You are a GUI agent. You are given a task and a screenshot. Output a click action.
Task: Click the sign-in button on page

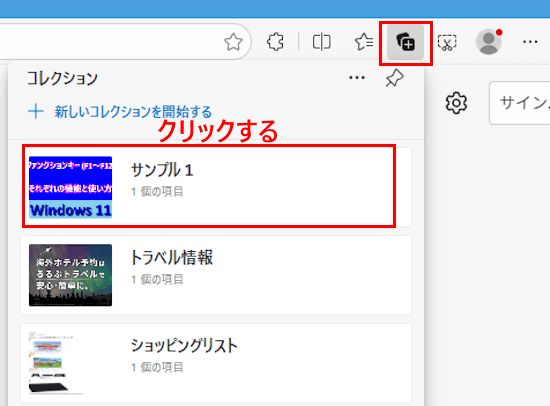click(x=520, y=103)
